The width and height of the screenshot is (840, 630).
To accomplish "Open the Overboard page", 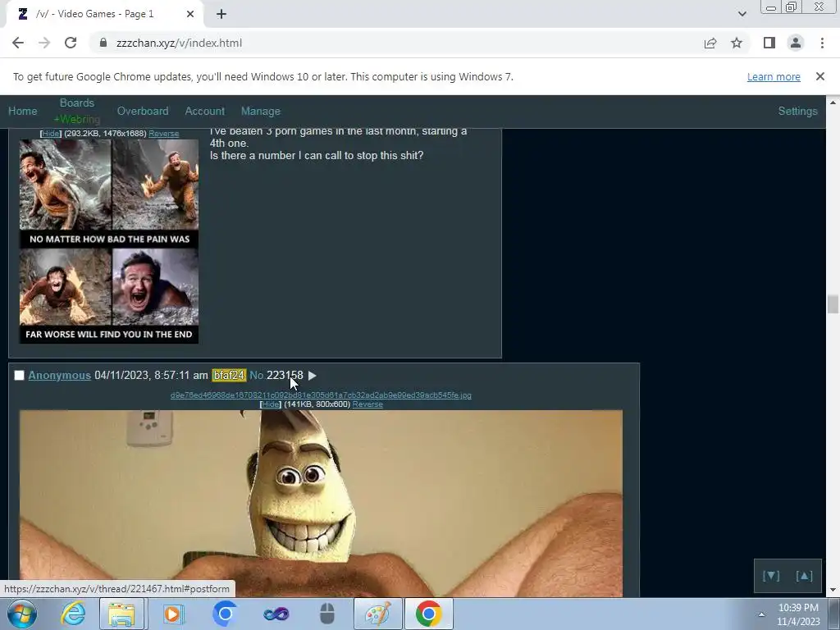I will [143, 111].
